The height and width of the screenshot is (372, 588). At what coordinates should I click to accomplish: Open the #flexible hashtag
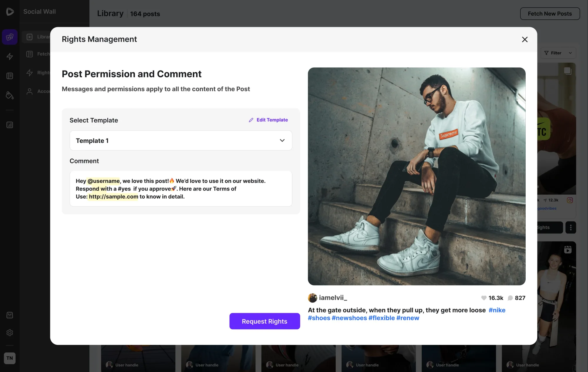382,318
